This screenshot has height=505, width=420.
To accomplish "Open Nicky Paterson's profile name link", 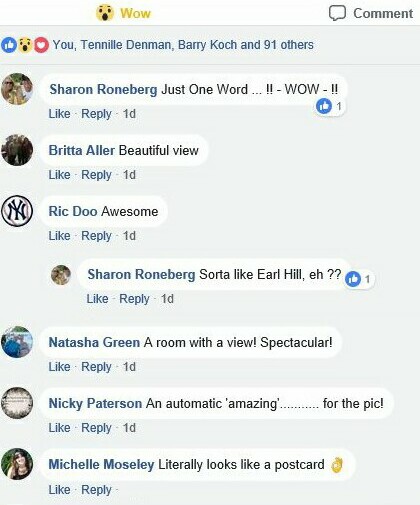I will pyautogui.click(x=95, y=404).
